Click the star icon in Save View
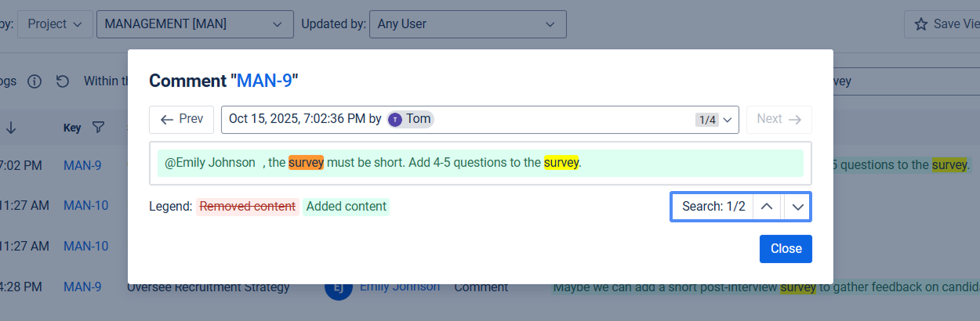Screen dimensions: 980x321 point(921,24)
